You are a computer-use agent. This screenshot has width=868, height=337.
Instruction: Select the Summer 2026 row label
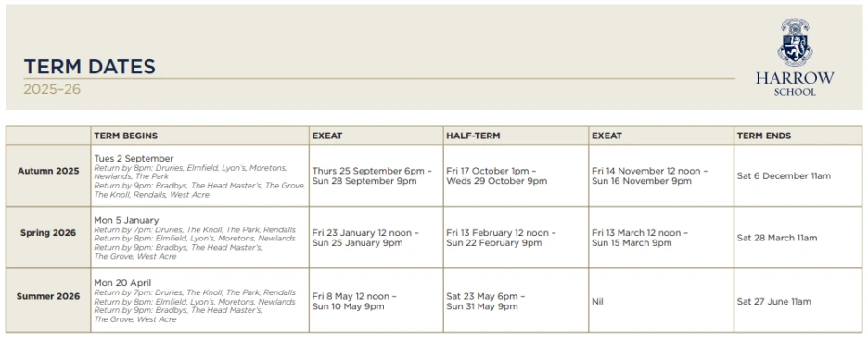48,296
